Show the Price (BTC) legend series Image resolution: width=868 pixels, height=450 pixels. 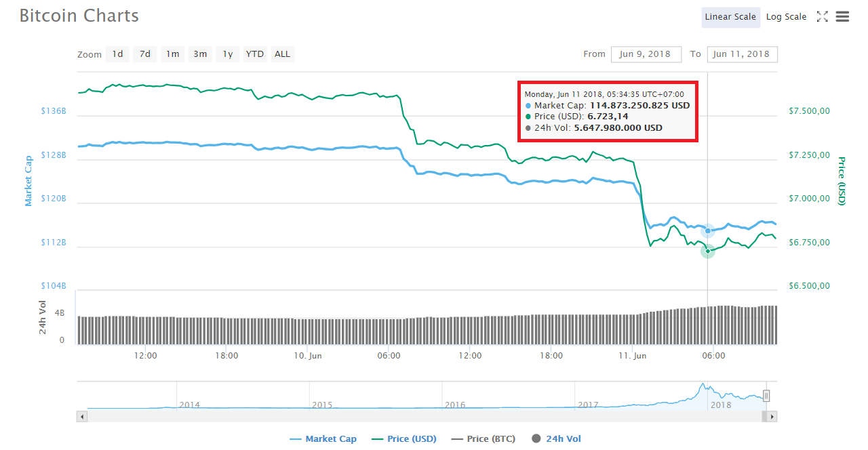[483, 439]
